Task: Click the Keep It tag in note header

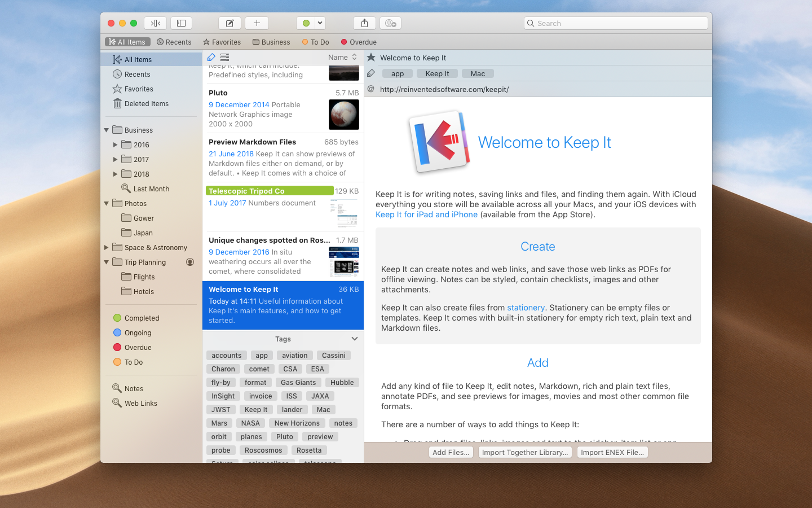Action: 438,73
